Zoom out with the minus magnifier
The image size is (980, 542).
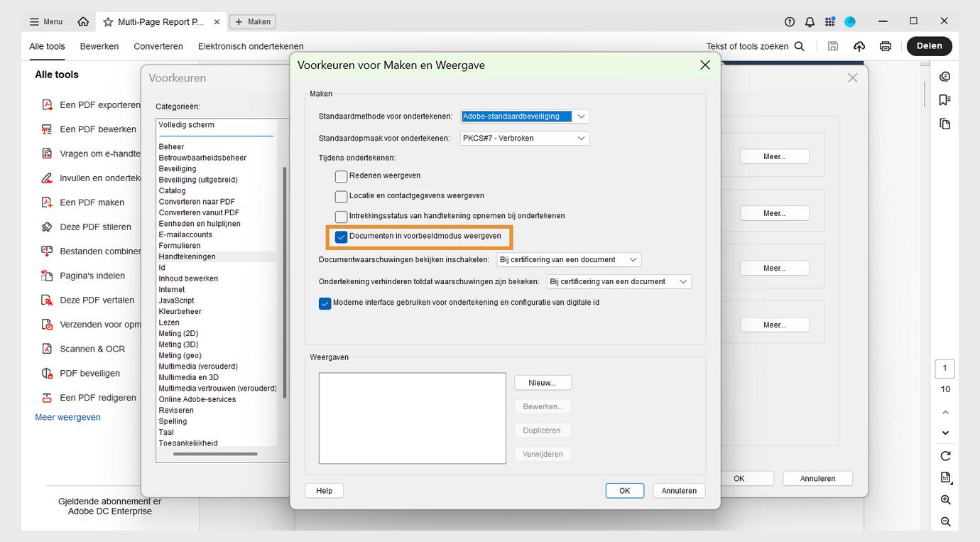[x=945, y=521]
